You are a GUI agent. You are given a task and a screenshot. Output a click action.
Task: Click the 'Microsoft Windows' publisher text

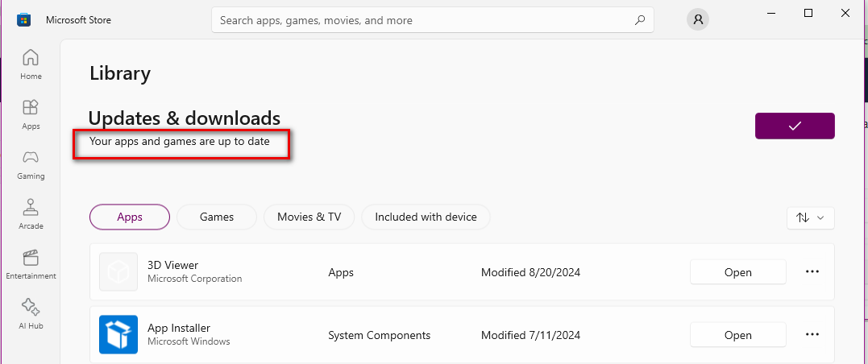[x=189, y=341]
